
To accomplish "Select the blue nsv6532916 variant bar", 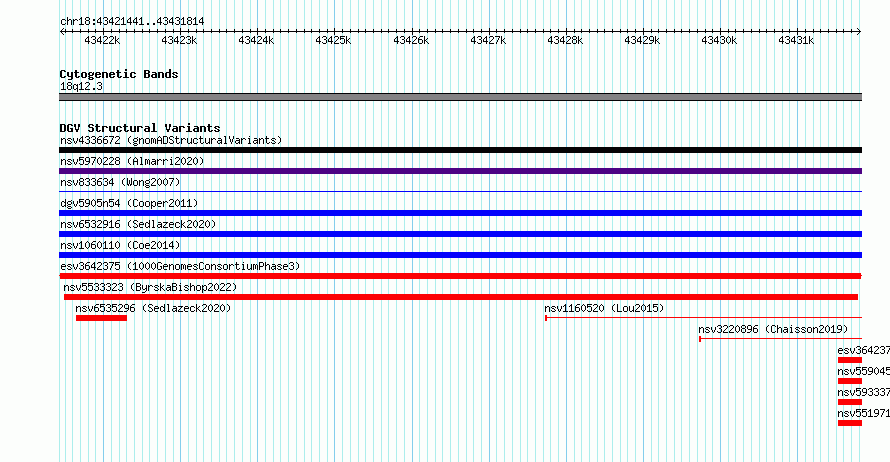I will coord(460,234).
